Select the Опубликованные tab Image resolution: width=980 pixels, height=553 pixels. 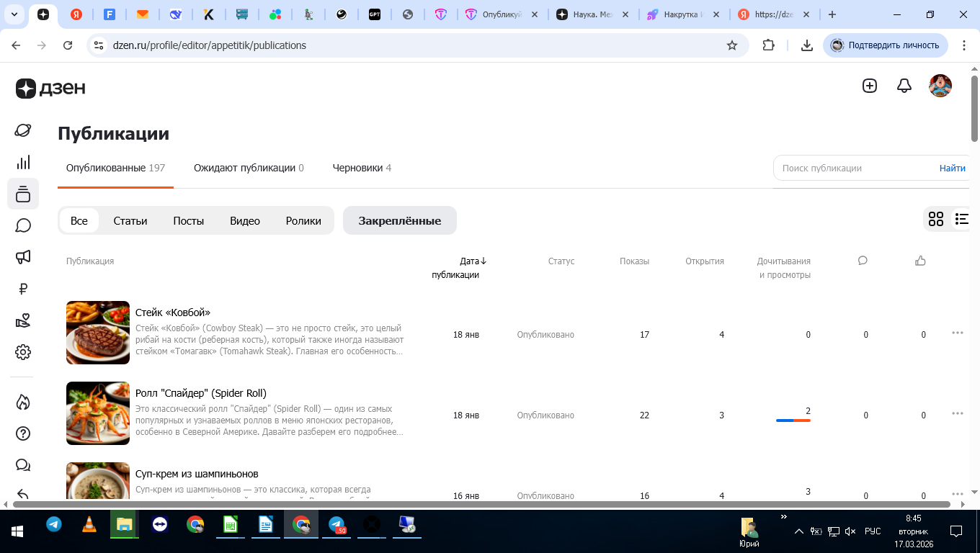115,168
